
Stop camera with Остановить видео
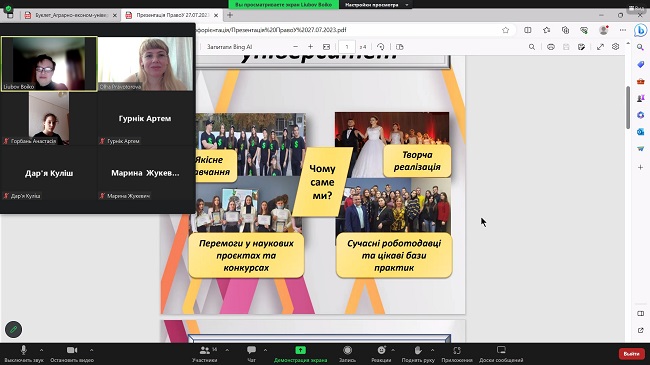click(x=72, y=354)
